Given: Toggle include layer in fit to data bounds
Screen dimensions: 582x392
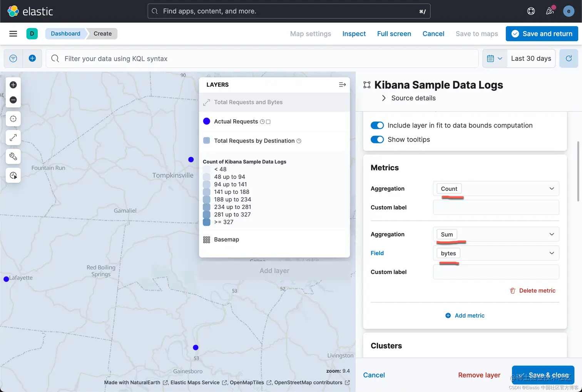Looking at the screenshot, I should click(x=377, y=125).
